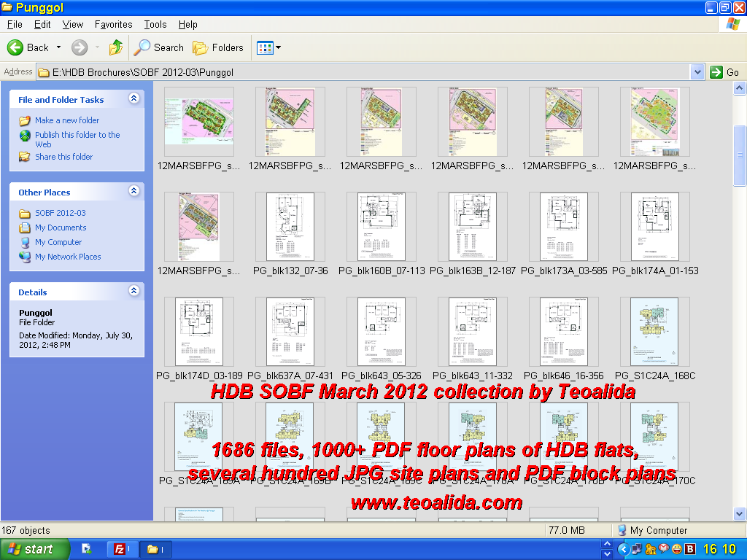
Task: Select PG_blk174A_01-153 thumbnail
Action: click(655, 227)
